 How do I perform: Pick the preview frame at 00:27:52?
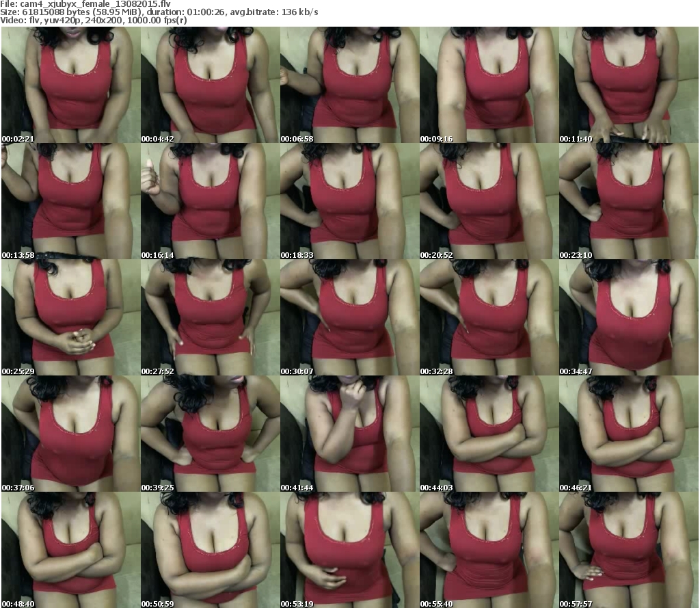point(211,317)
